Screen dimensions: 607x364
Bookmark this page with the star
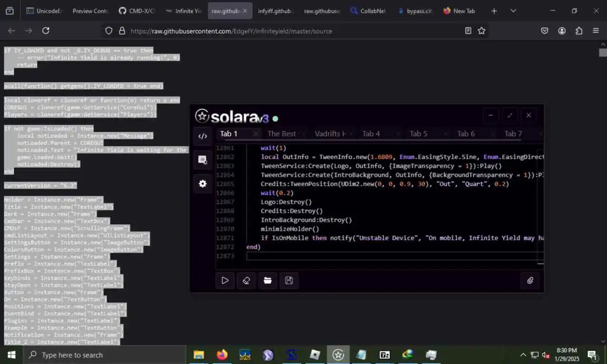tap(481, 31)
